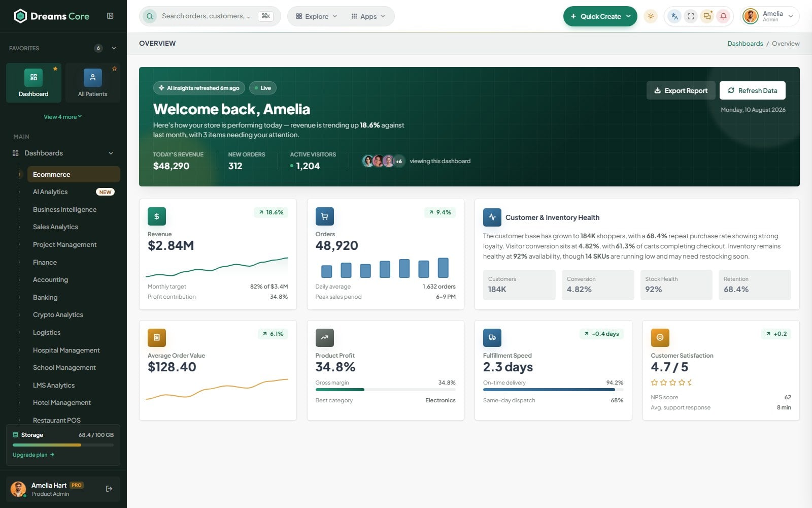Select Ecommerce in the sidebar
This screenshot has width=812, height=508.
74,174
